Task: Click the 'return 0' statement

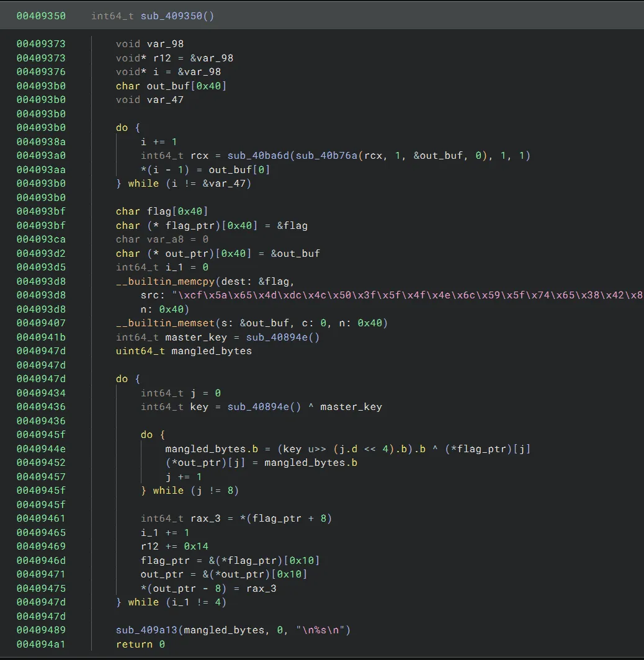Action: coord(140,644)
